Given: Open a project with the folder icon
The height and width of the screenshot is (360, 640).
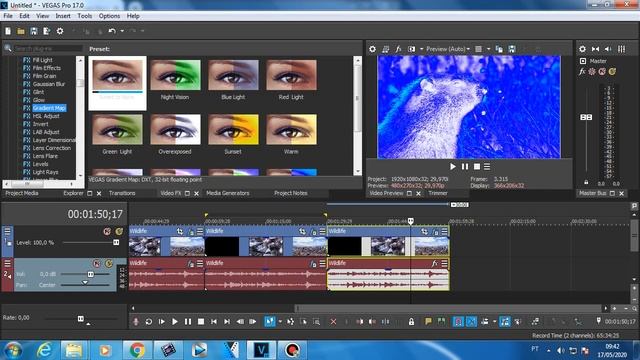Looking at the screenshot, I should [21, 31].
